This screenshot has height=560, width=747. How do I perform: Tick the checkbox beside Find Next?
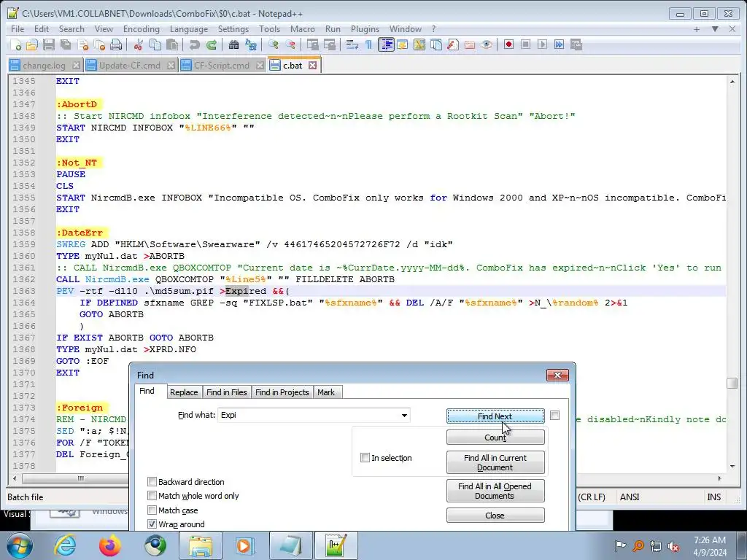click(554, 415)
